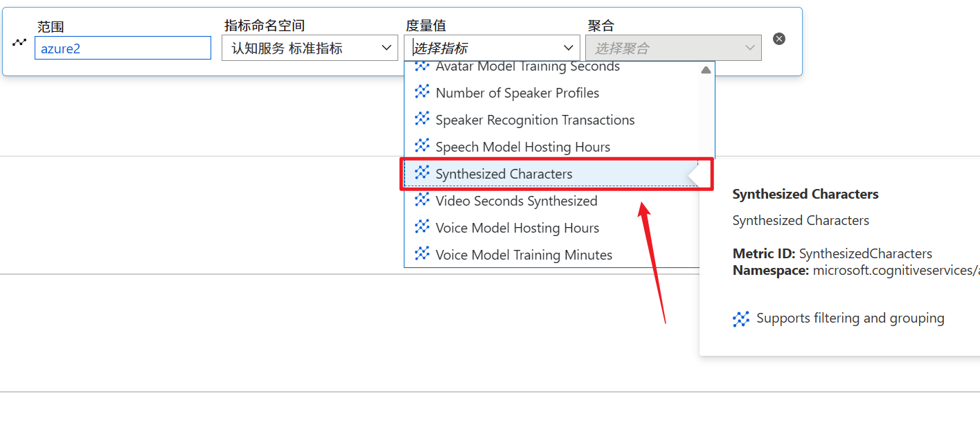
Task: Click the Supports filtering and grouping text
Action: pyautogui.click(x=850, y=318)
